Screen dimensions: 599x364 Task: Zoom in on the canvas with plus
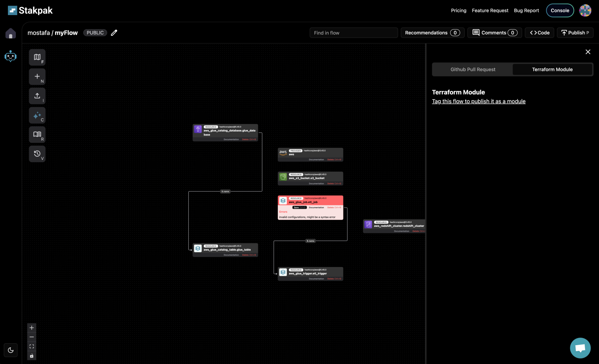(32, 328)
